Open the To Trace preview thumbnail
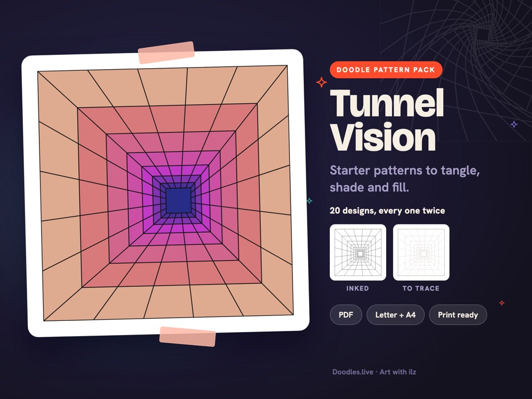The image size is (532, 399). pyautogui.click(x=421, y=252)
